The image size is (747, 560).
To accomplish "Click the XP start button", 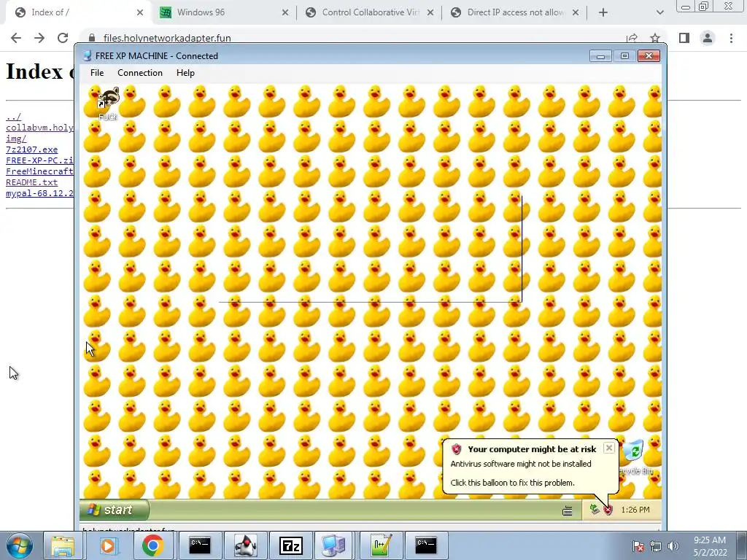I will point(115,510).
